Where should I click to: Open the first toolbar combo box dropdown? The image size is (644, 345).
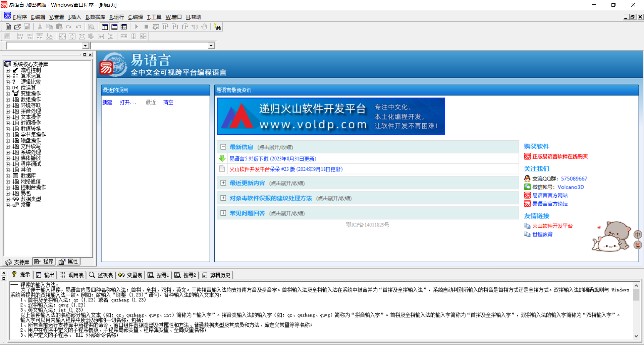(x=85, y=46)
